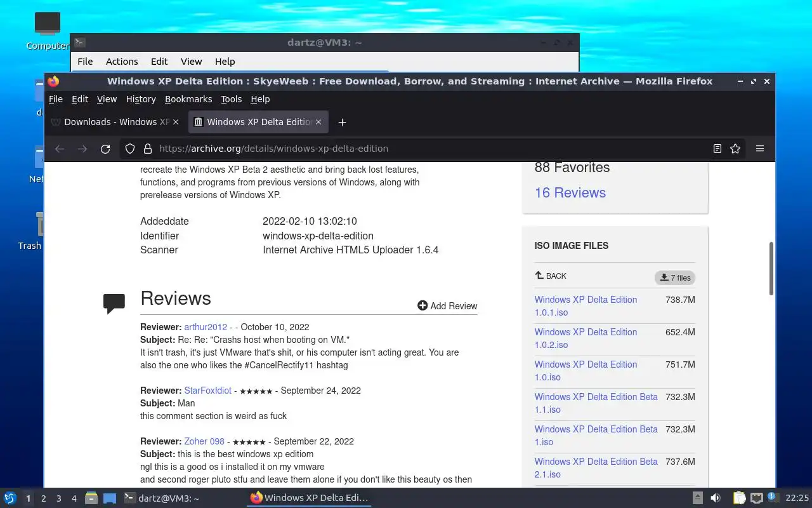Image resolution: width=812 pixels, height=508 pixels.
Task: Open reviewer arthur2012 profile link
Action: [x=206, y=327]
